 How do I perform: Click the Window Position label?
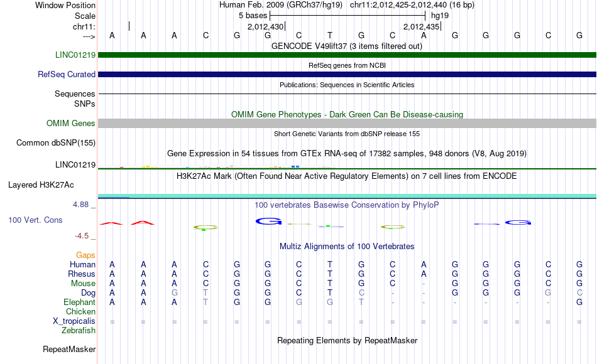(65, 5)
